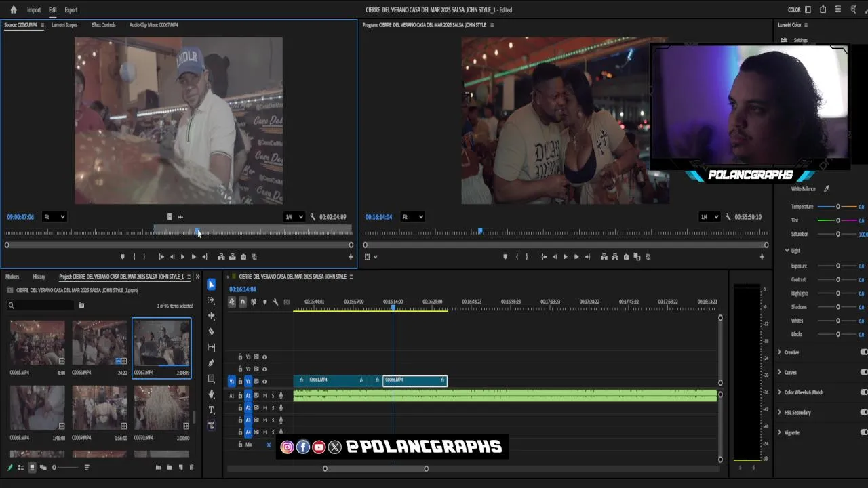Collapse the Light section
This screenshot has width=868, height=488.
pyautogui.click(x=787, y=251)
